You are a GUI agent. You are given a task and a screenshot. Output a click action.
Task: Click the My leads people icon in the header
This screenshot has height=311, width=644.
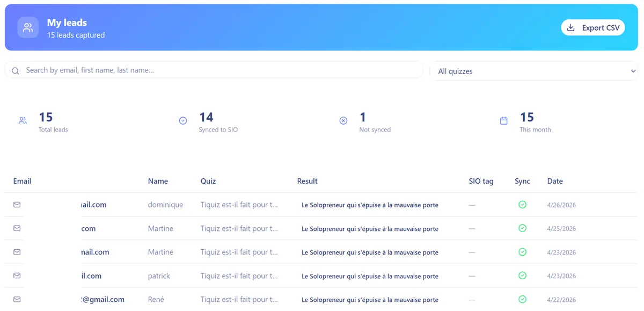click(x=28, y=27)
